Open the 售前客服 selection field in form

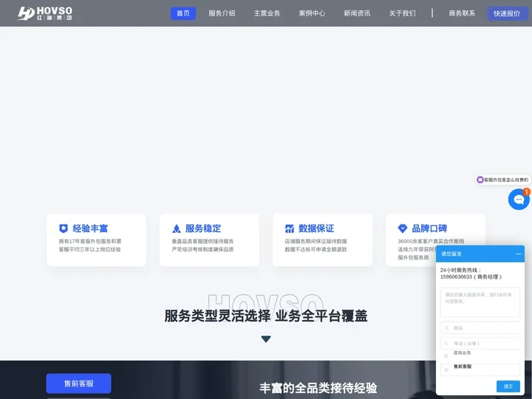480,369
